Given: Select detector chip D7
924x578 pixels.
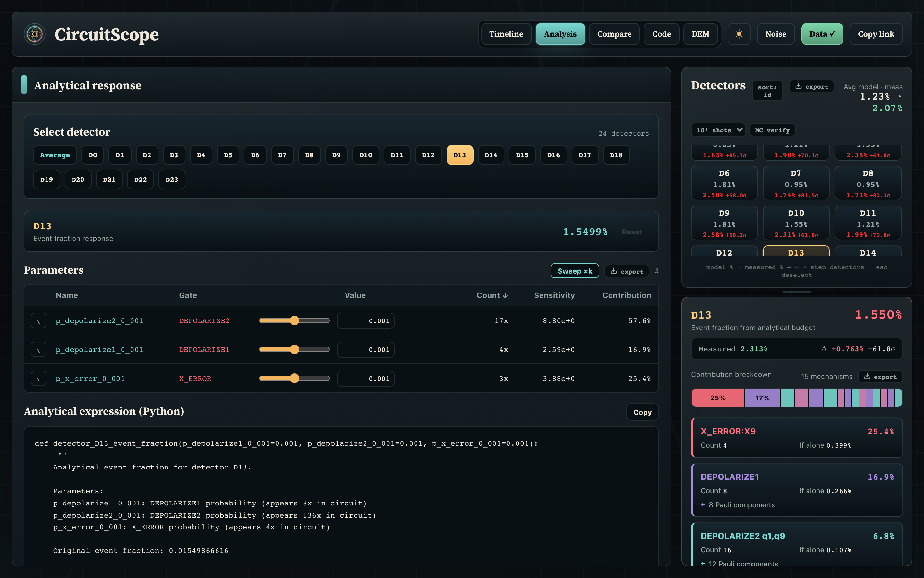Looking at the screenshot, I should [282, 155].
